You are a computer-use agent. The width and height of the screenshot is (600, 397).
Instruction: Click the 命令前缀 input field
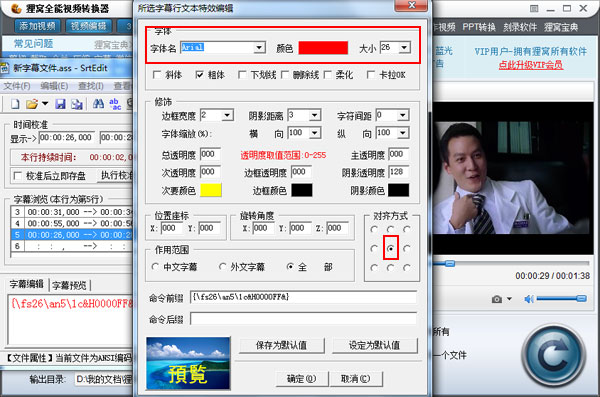[303, 297]
